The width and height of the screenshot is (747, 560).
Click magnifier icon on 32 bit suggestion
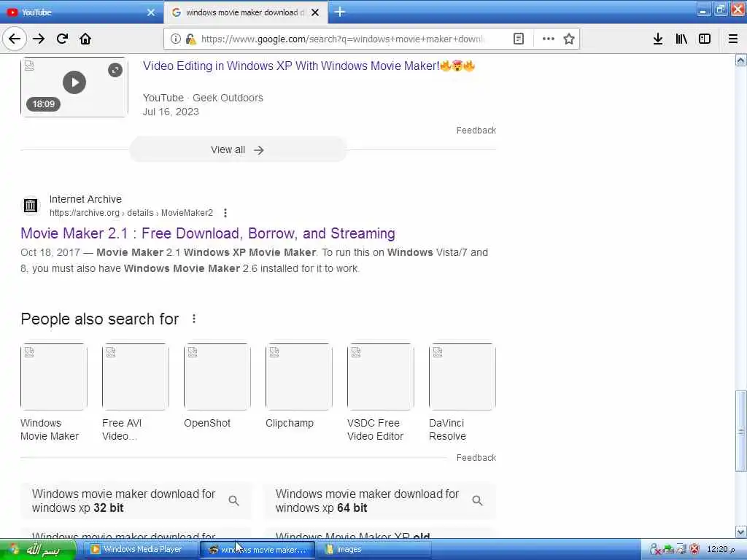pyautogui.click(x=233, y=500)
